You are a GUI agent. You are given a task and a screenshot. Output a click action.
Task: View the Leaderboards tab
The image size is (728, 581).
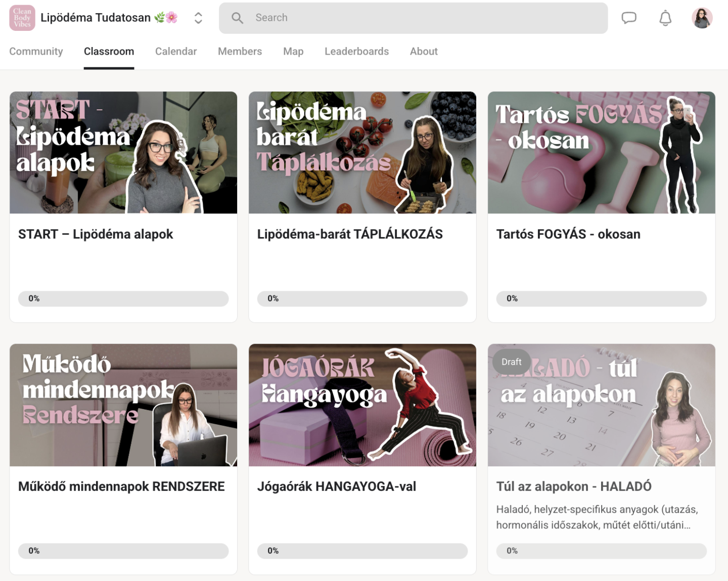pos(356,52)
